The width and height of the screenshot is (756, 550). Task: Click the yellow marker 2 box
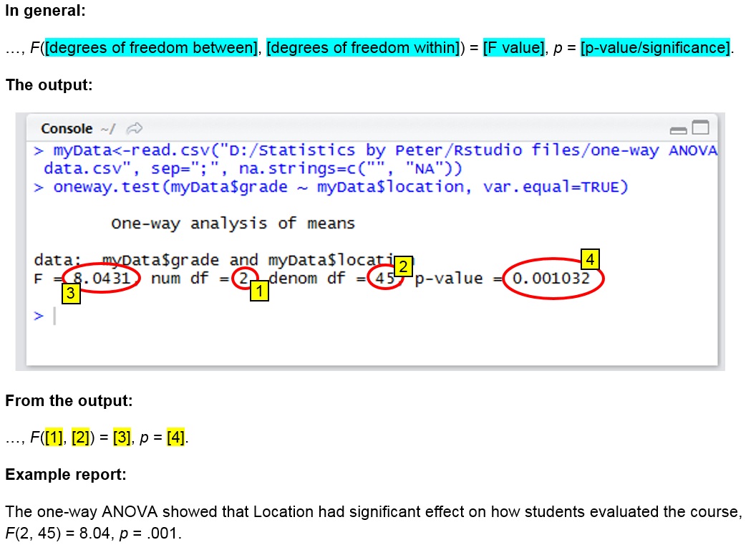tap(403, 267)
